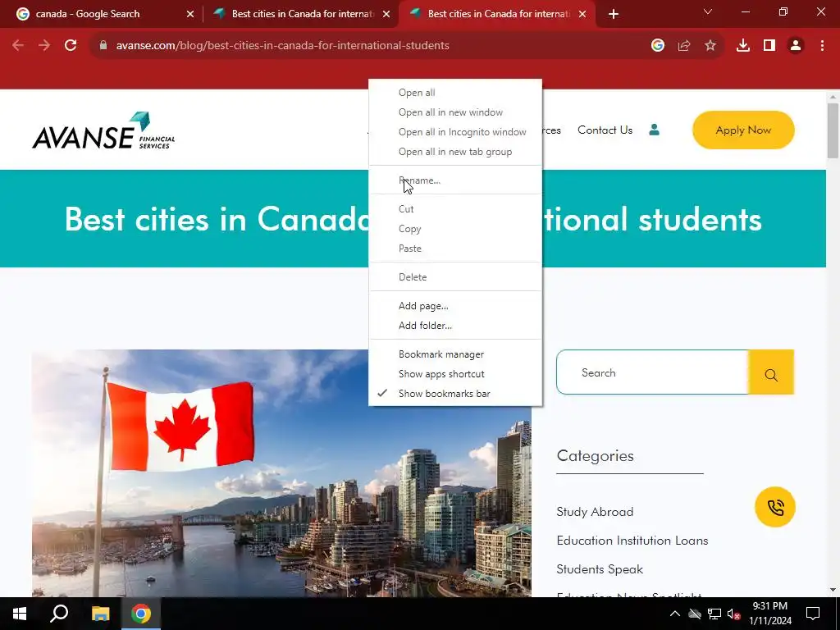Open Education Institution Loans category
The width and height of the screenshot is (840, 630).
(x=632, y=541)
